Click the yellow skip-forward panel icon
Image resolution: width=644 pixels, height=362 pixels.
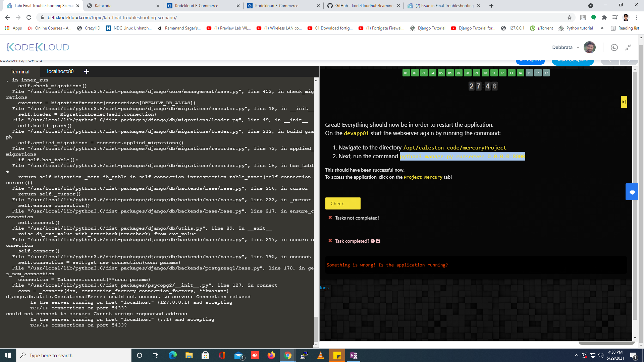click(x=624, y=102)
